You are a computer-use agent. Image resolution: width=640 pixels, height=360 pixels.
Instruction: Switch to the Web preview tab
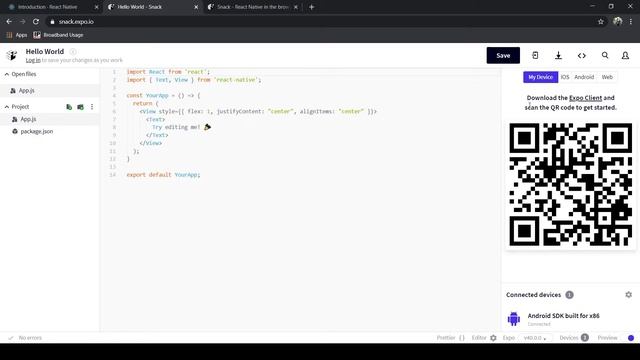607,77
